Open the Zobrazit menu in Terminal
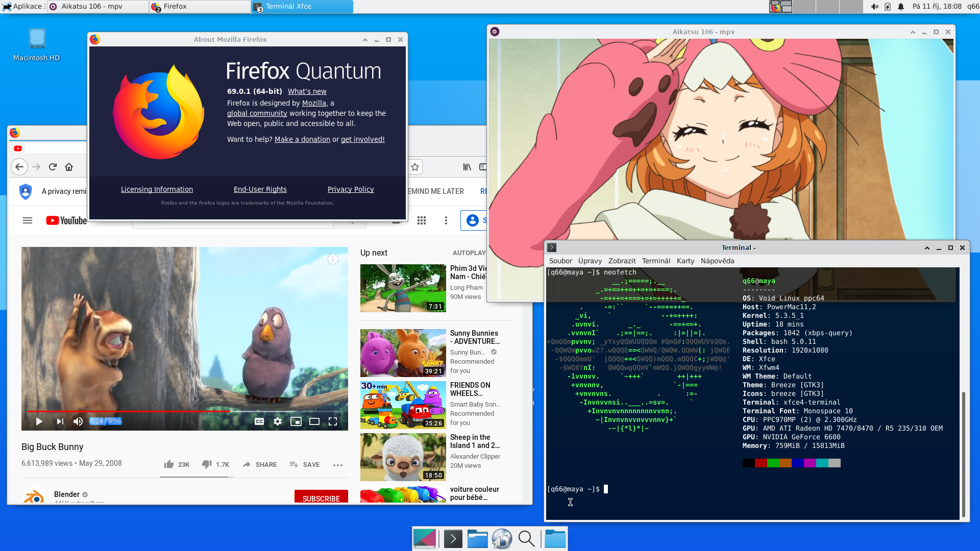The image size is (980, 551). pyautogui.click(x=622, y=261)
